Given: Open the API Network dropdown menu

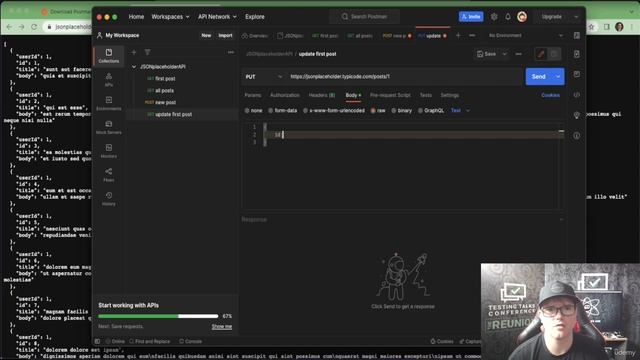Looking at the screenshot, I should pyautogui.click(x=217, y=17).
